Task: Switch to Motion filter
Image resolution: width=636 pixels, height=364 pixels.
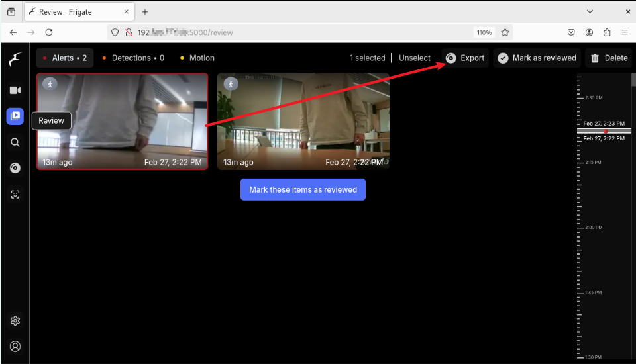Action: 197,58
